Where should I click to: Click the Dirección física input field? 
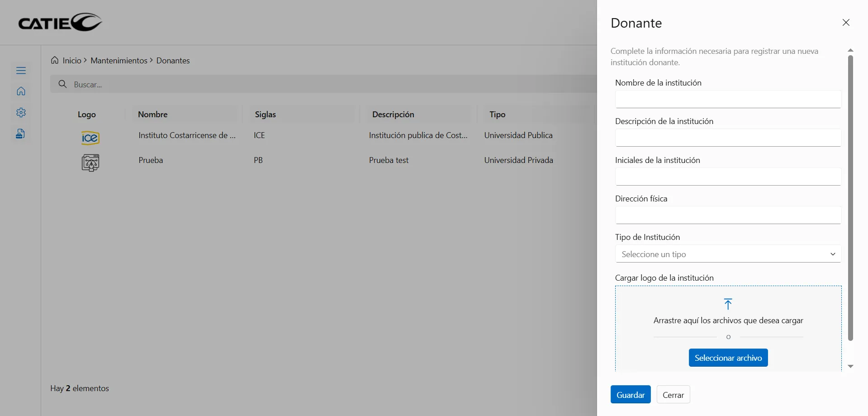tap(728, 215)
